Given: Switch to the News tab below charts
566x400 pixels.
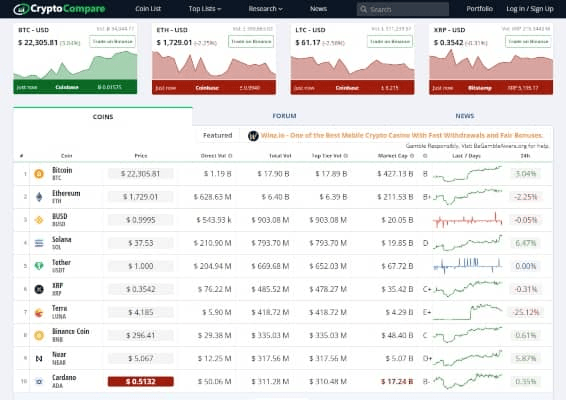Looking at the screenshot, I should (465, 116).
